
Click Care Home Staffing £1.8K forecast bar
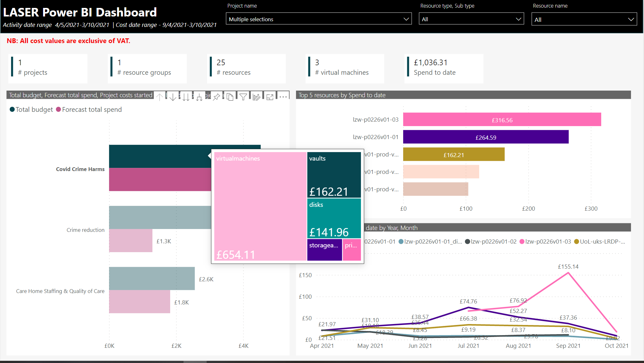(x=139, y=302)
